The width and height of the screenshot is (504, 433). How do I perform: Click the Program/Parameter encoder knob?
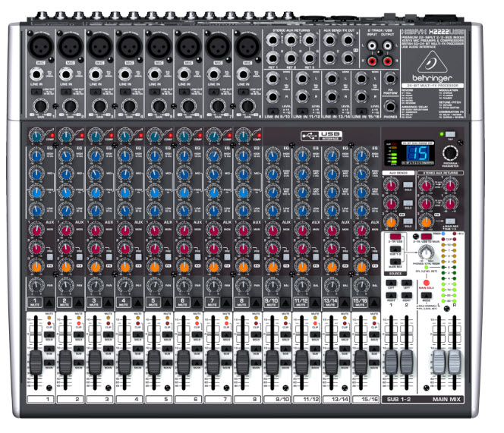click(450, 153)
